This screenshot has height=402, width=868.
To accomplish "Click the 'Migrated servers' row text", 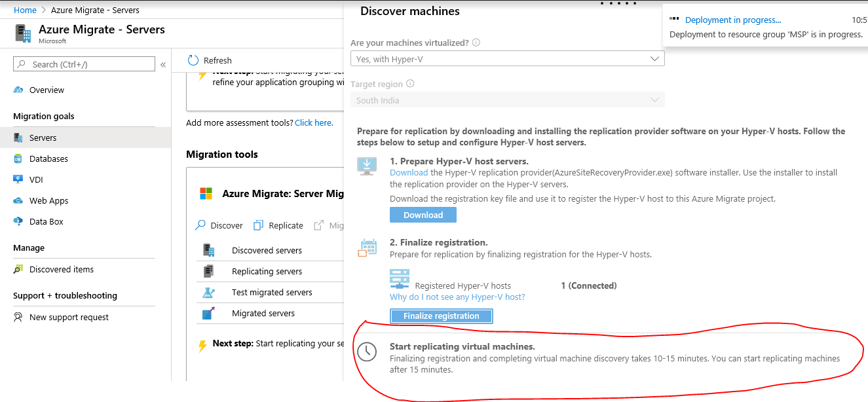I will pyautogui.click(x=263, y=314).
